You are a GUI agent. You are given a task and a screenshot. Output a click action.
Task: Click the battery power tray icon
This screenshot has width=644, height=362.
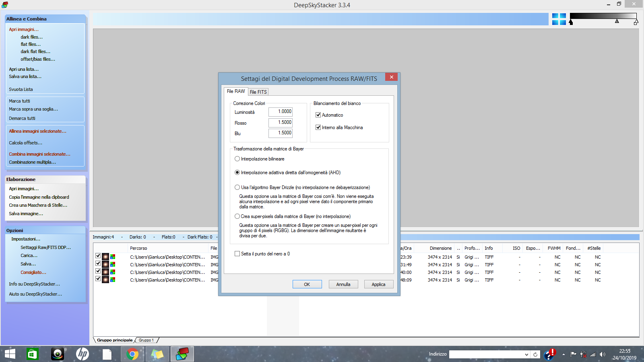point(583,354)
